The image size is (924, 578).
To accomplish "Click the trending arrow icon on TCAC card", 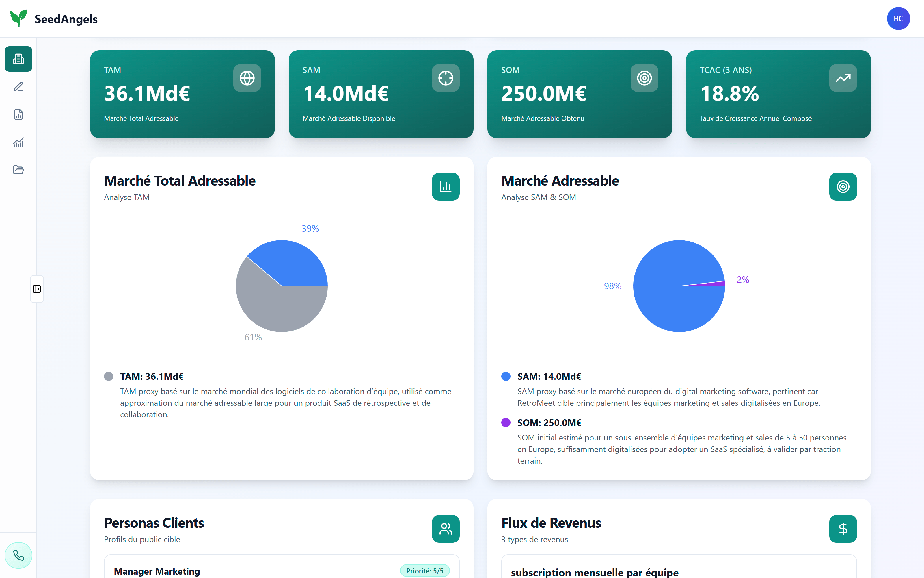I will (x=843, y=78).
